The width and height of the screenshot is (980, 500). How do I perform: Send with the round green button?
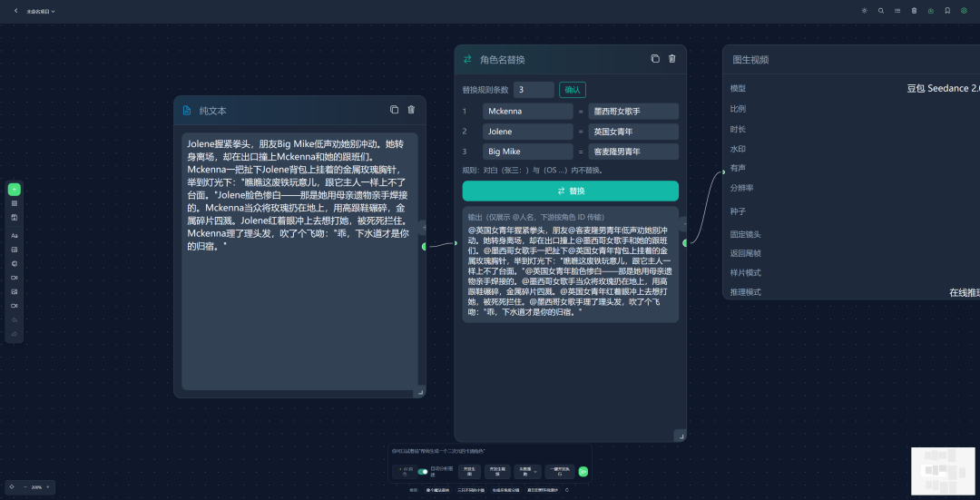[583, 472]
